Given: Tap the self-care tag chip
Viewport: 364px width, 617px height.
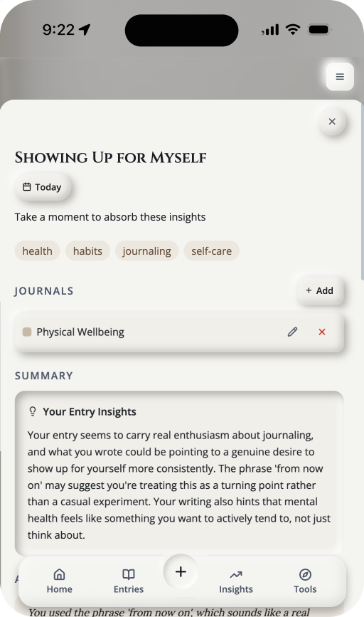Looking at the screenshot, I should [211, 251].
